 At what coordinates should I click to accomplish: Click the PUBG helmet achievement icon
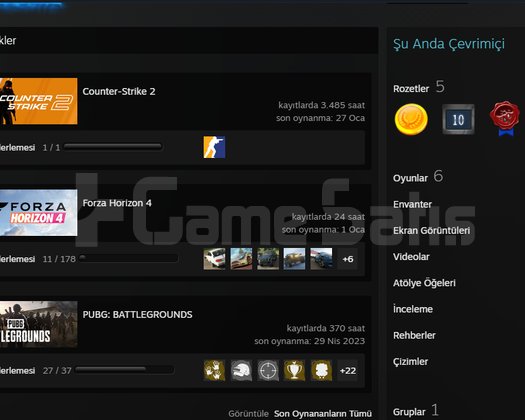(x=241, y=370)
